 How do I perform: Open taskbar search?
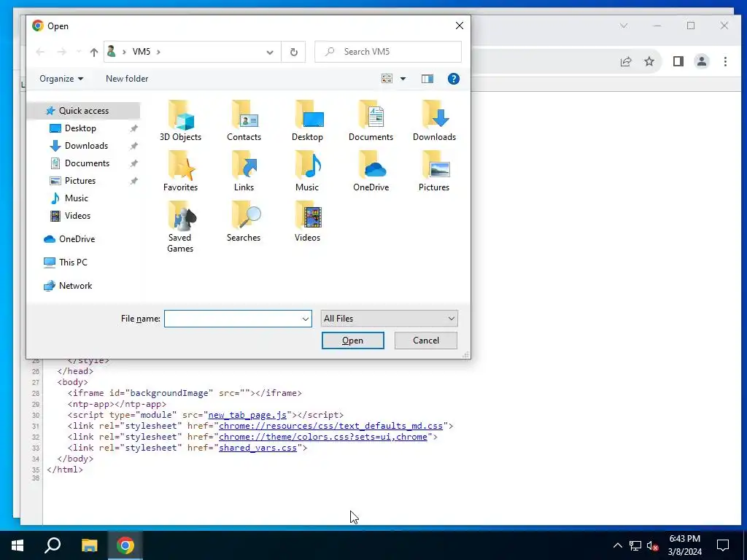click(53, 545)
